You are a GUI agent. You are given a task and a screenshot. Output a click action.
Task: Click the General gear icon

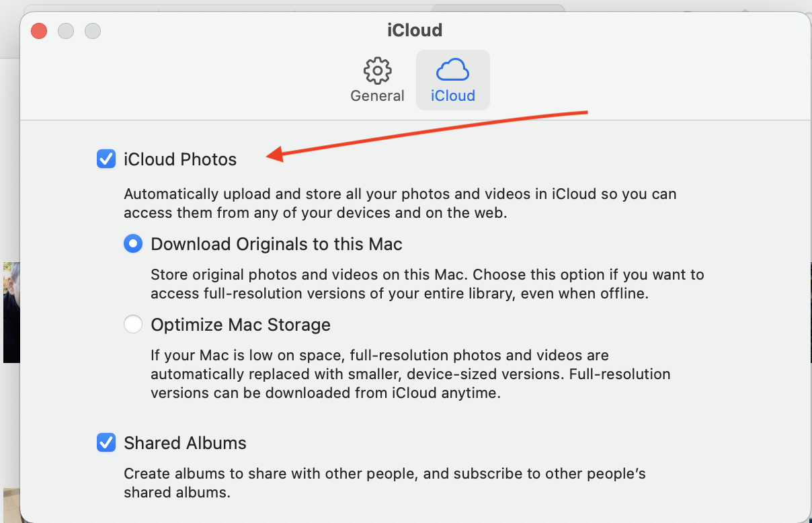coord(377,70)
